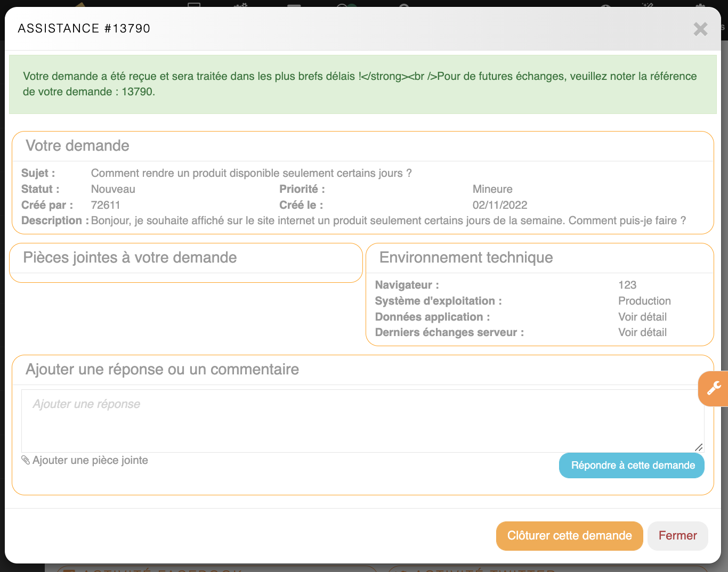Click "Clôturer cette demande" button

(x=569, y=536)
